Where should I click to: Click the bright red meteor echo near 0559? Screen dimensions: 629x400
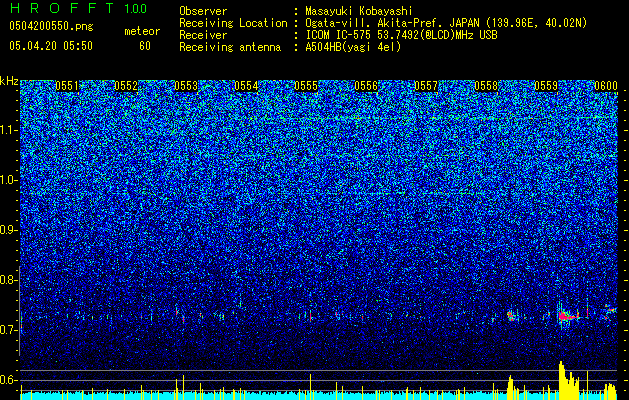click(x=567, y=317)
